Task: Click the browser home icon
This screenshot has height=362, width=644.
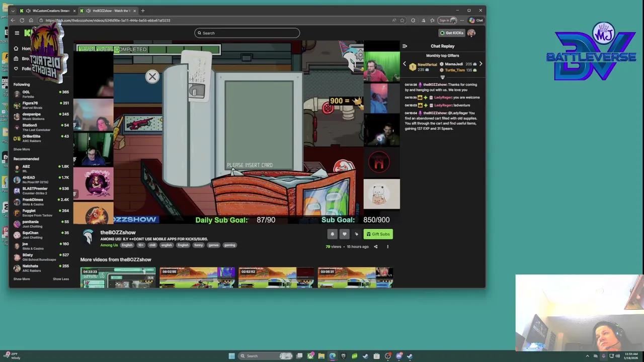Action: pyautogui.click(x=31, y=21)
